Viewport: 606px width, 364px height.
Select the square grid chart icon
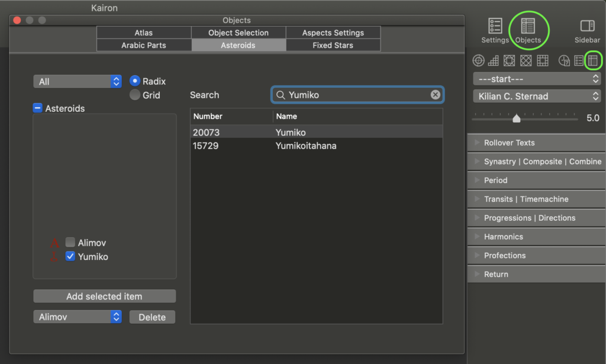coord(543,60)
